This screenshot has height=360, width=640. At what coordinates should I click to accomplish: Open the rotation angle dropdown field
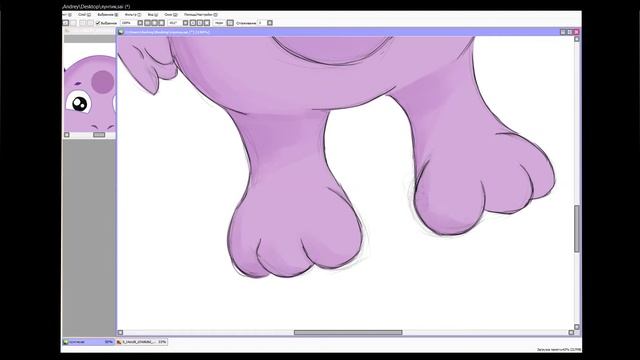coord(175,23)
